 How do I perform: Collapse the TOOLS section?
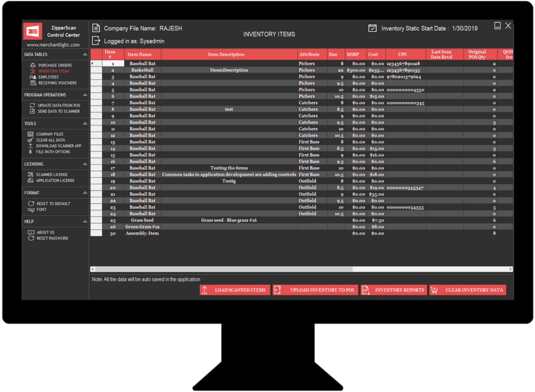tap(85, 123)
